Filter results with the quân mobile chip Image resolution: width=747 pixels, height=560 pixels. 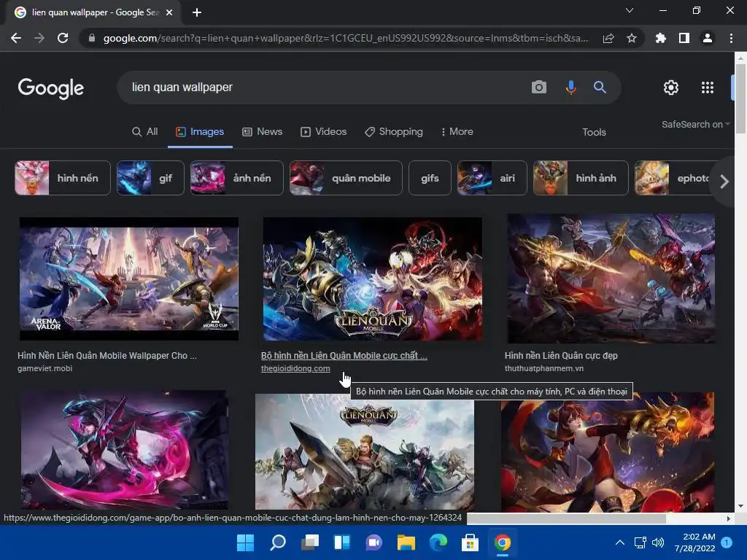(x=346, y=178)
